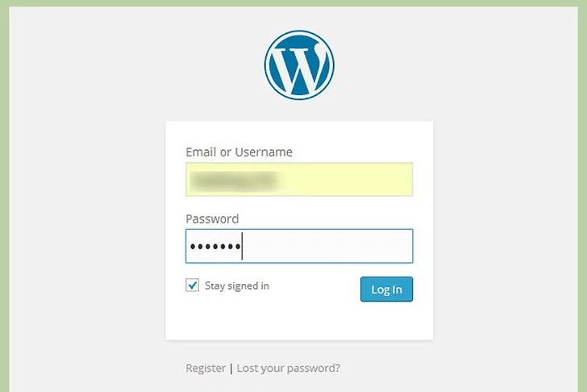Click the empty right side of the username field

tap(355, 179)
